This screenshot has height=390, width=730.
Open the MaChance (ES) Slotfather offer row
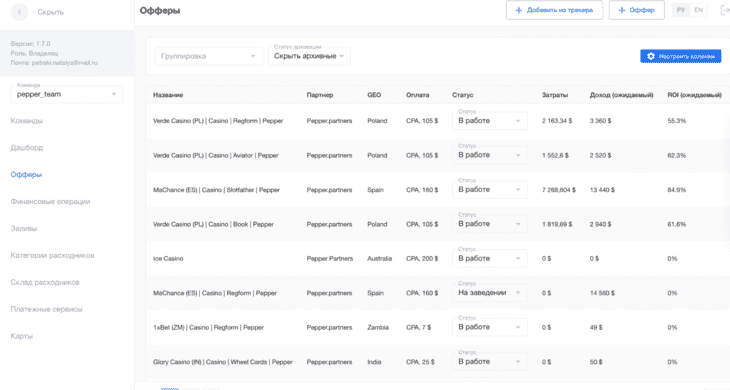pos(438,190)
